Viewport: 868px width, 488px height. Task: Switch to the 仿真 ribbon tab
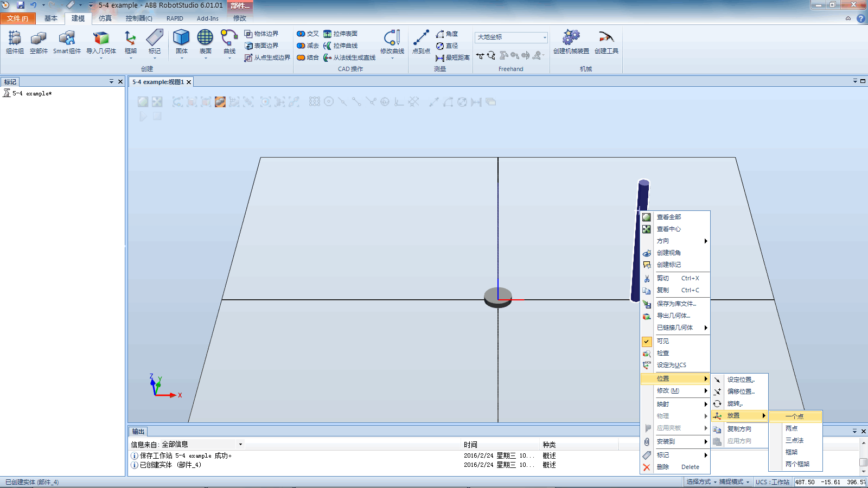click(105, 18)
